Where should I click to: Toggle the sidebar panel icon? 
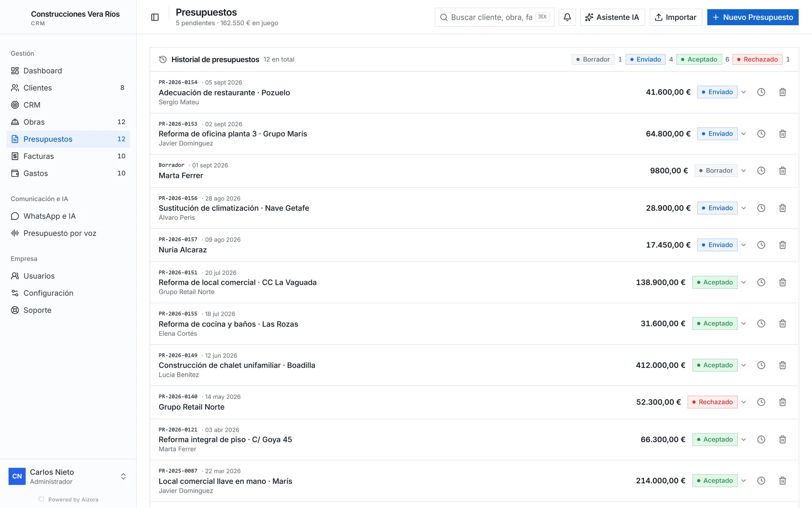155,17
